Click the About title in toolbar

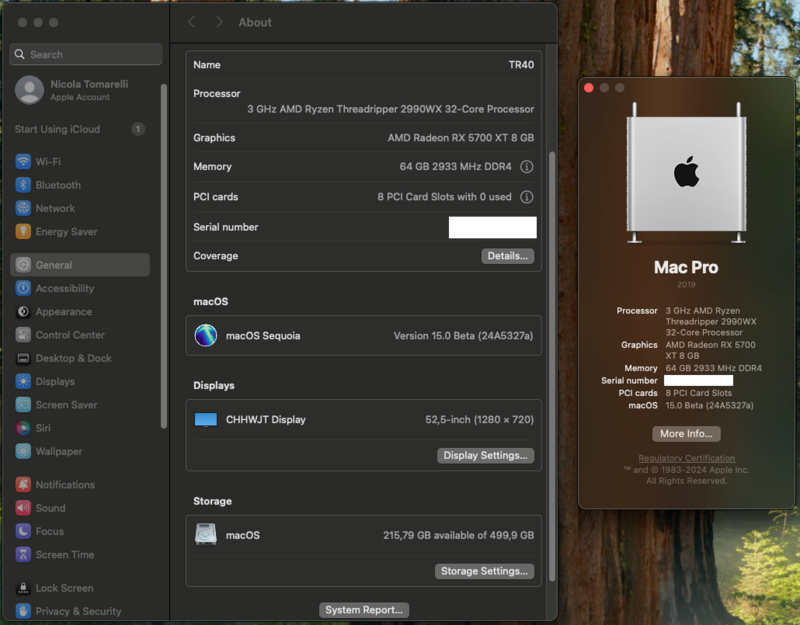pyautogui.click(x=255, y=22)
